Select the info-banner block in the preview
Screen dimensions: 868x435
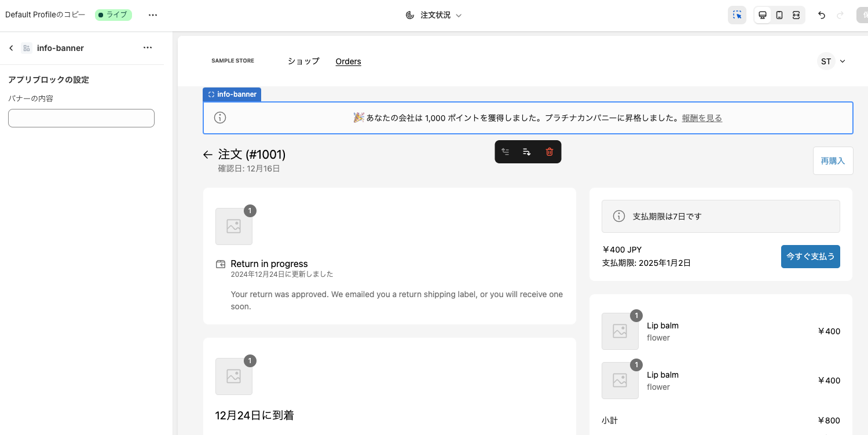(528, 118)
